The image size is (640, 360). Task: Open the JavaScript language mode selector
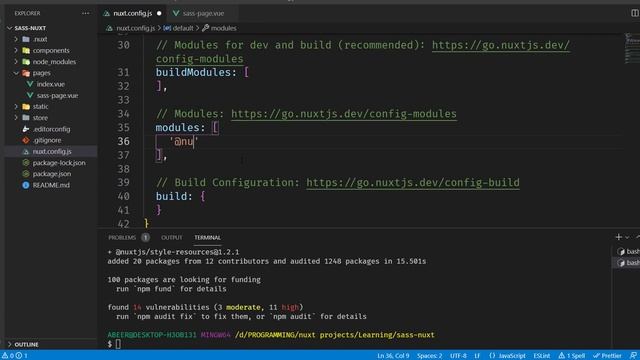(x=507, y=356)
